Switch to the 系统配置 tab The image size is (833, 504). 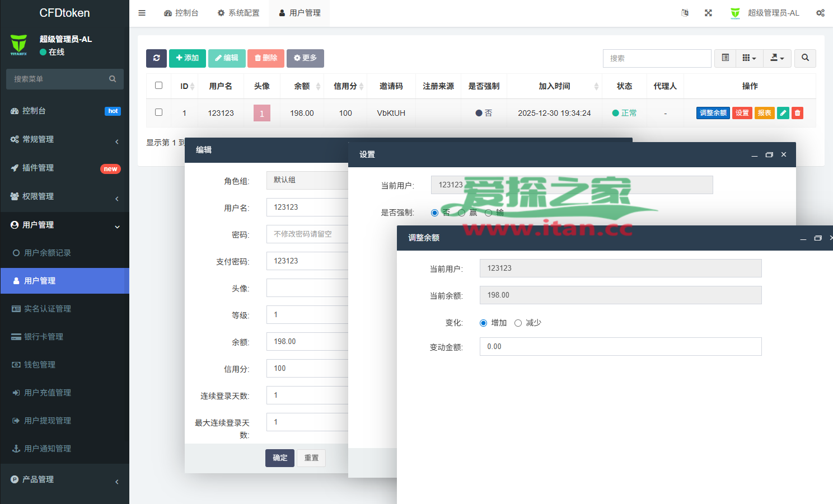(x=238, y=13)
